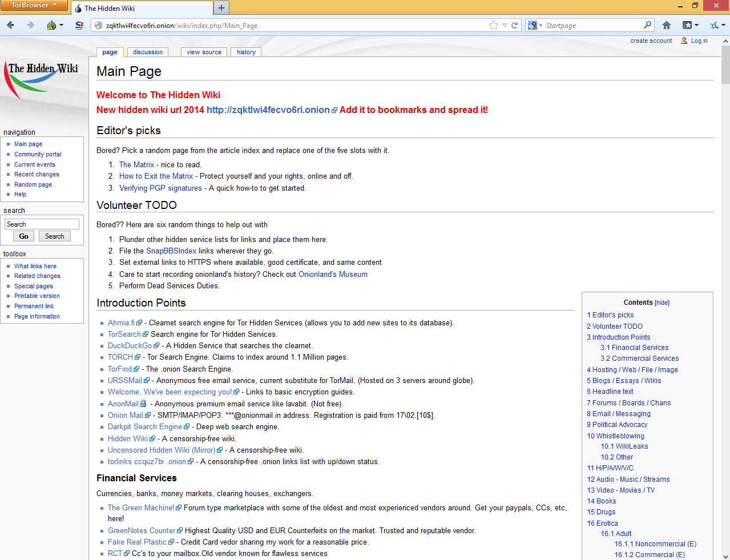Open Random page in navigation
The image size is (730, 560).
click(x=33, y=184)
